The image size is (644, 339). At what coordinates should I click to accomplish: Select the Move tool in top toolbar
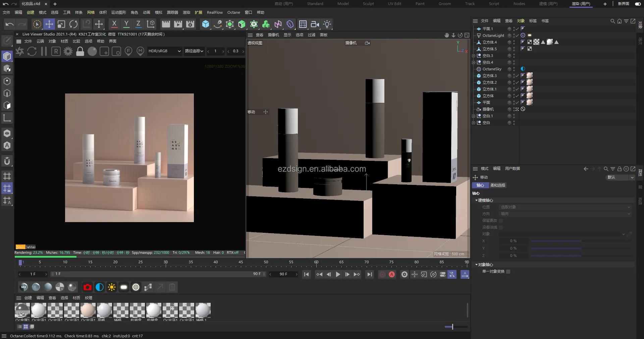click(x=49, y=24)
